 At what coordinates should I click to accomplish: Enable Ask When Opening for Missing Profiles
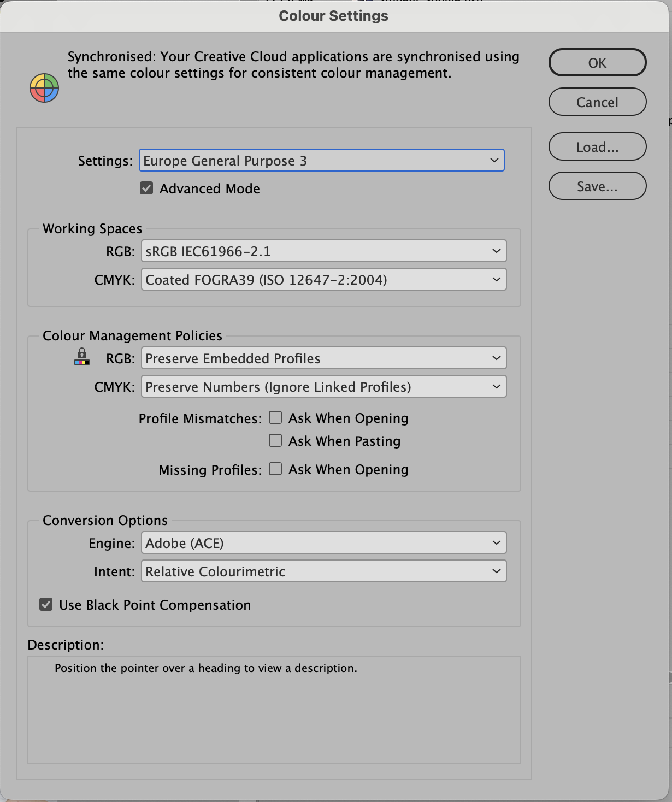[275, 468]
